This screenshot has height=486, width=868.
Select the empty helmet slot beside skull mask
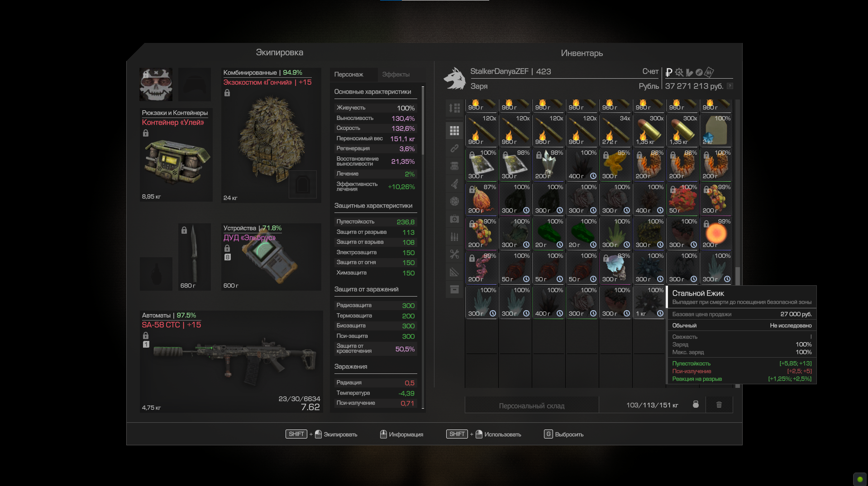195,84
